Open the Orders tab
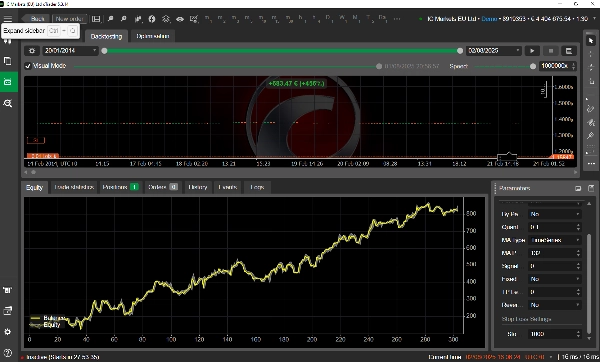The height and width of the screenshot is (362, 600). [x=163, y=187]
